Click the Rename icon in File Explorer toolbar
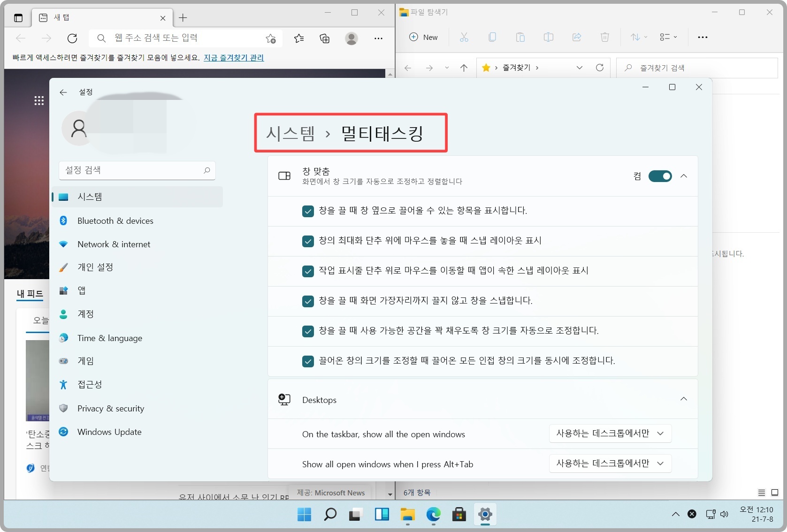Image resolution: width=787 pixels, height=532 pixels. 549,37
